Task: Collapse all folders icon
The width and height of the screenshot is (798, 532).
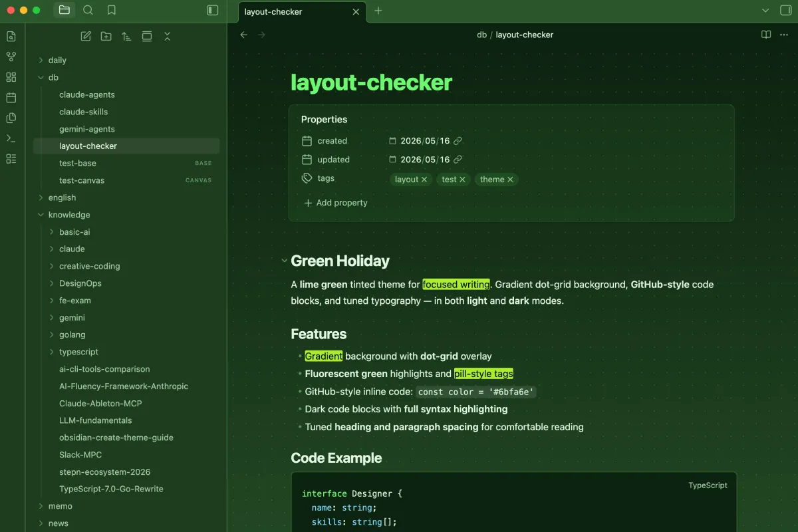Action: [167, 36]
